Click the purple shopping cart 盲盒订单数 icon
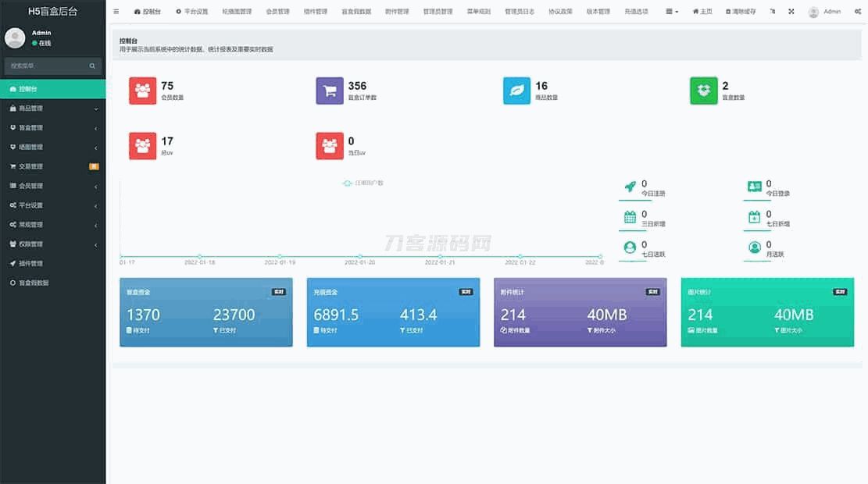Viewport: 868px width, 484px height. point(330,91)
